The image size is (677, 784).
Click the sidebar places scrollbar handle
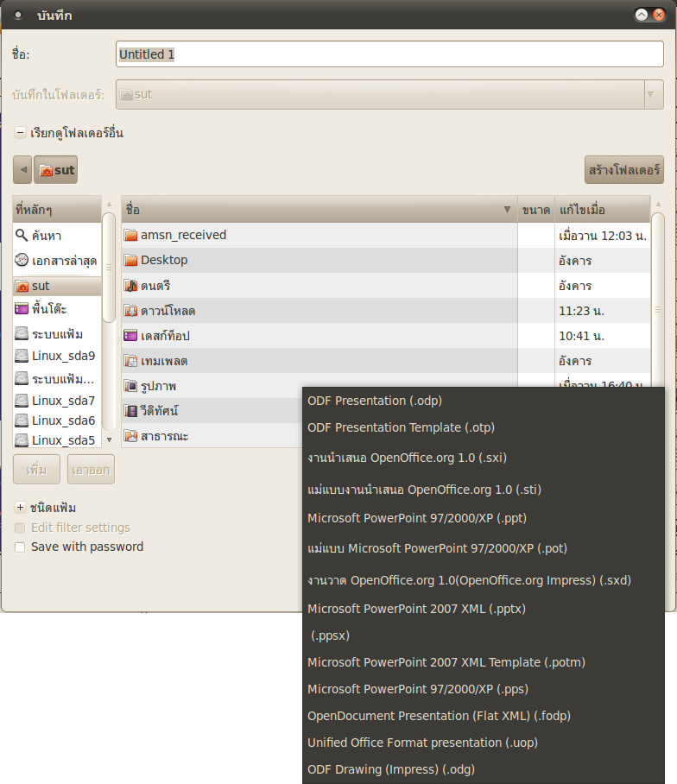[109, 268]
